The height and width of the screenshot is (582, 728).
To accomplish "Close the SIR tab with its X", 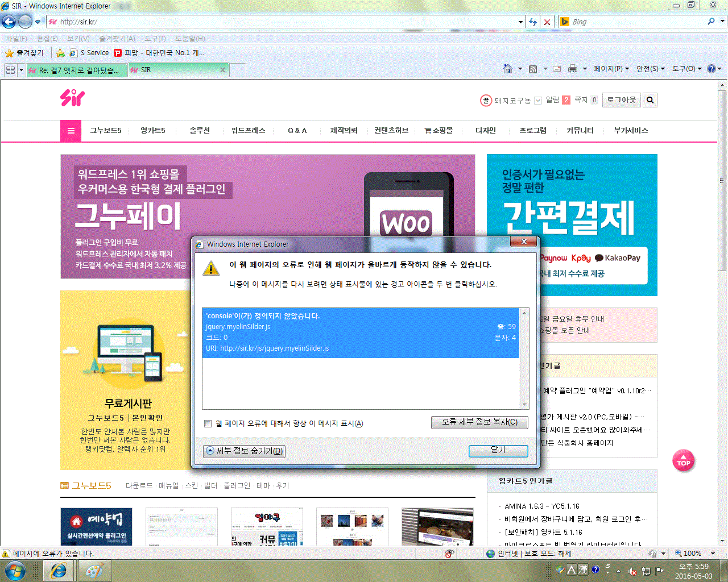I will pos(222,70).
